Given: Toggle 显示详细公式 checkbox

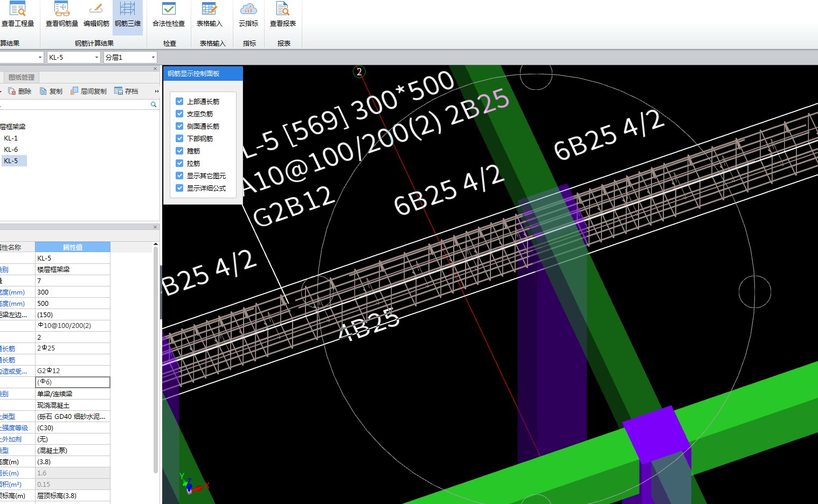Looking at the screenshot, I should (179, 188).
